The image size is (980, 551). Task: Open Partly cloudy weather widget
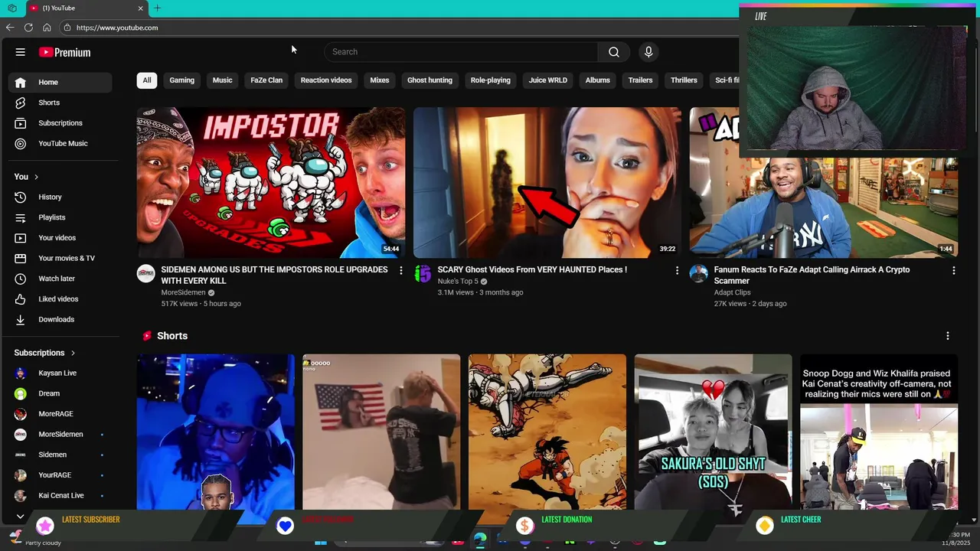click(34, 539)
